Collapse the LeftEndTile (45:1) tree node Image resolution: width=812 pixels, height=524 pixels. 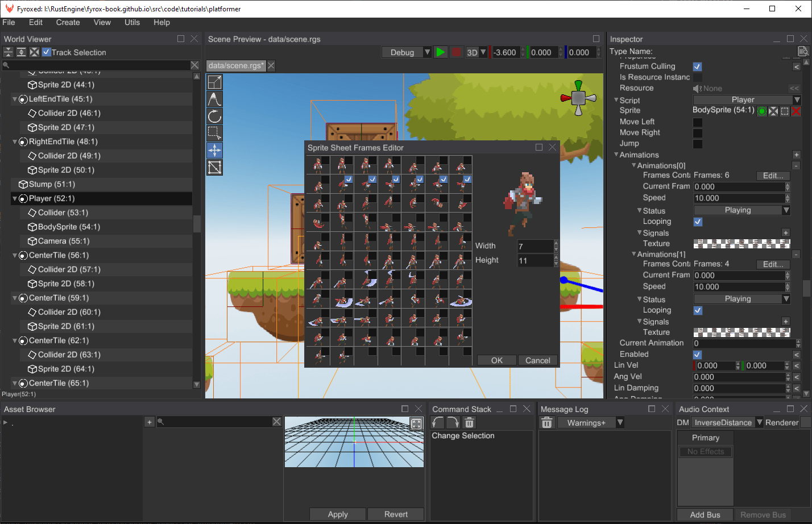[15, 99]
